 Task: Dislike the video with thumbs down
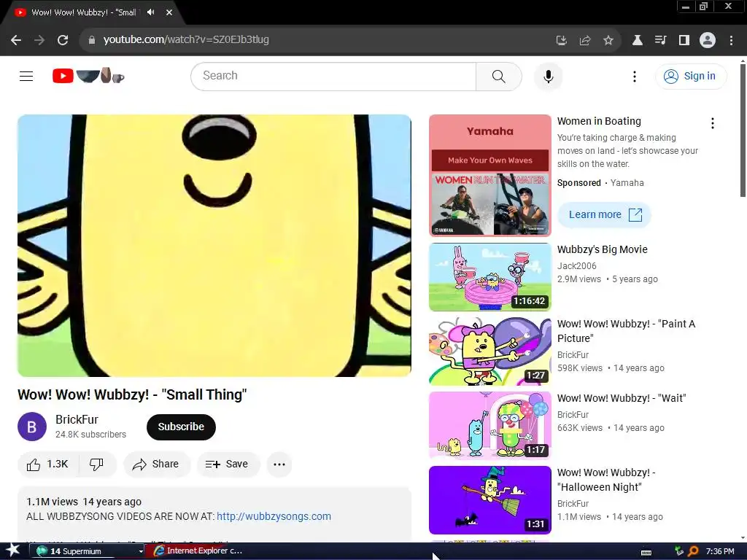point(97,464)
